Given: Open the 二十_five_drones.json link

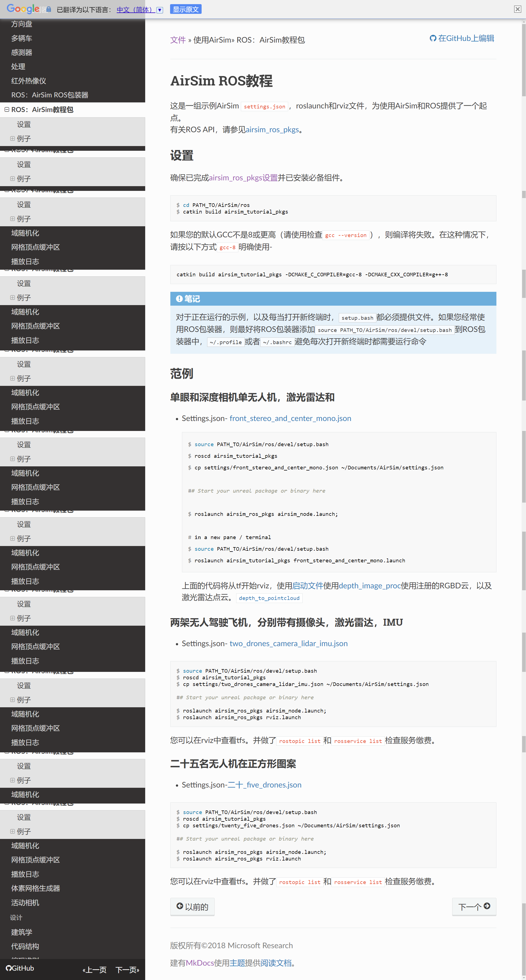Looking at the screenshot, I should click(264, 785).
